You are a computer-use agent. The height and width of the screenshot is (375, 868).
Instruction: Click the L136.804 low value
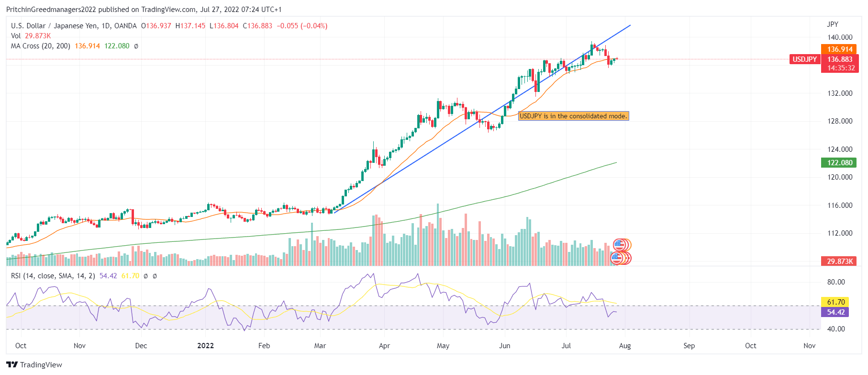click(223, 26)
